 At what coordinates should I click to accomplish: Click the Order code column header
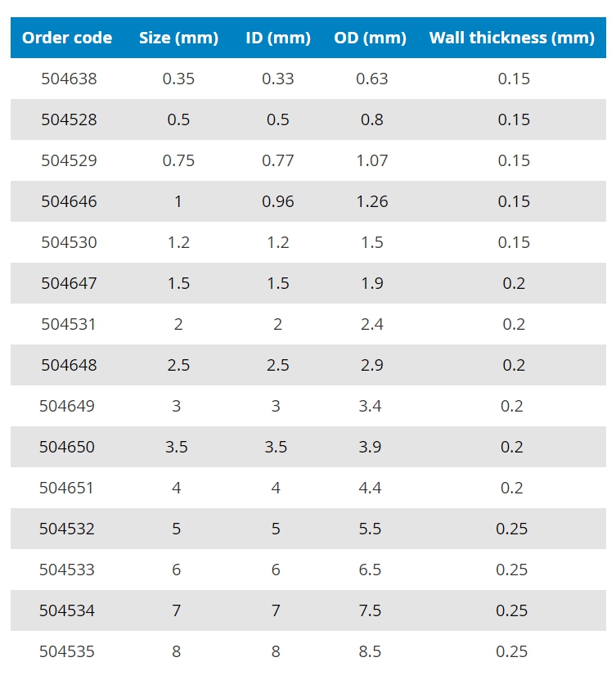tap(67, 38)
